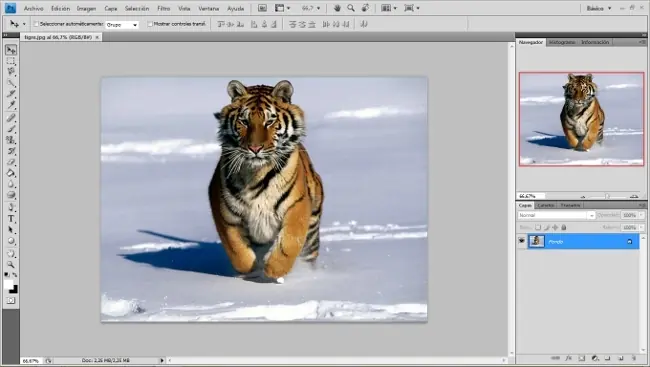Select the Eraser tool
Image resolution: width=650 pixels, height=367 pixels.
tap(11, 162)
